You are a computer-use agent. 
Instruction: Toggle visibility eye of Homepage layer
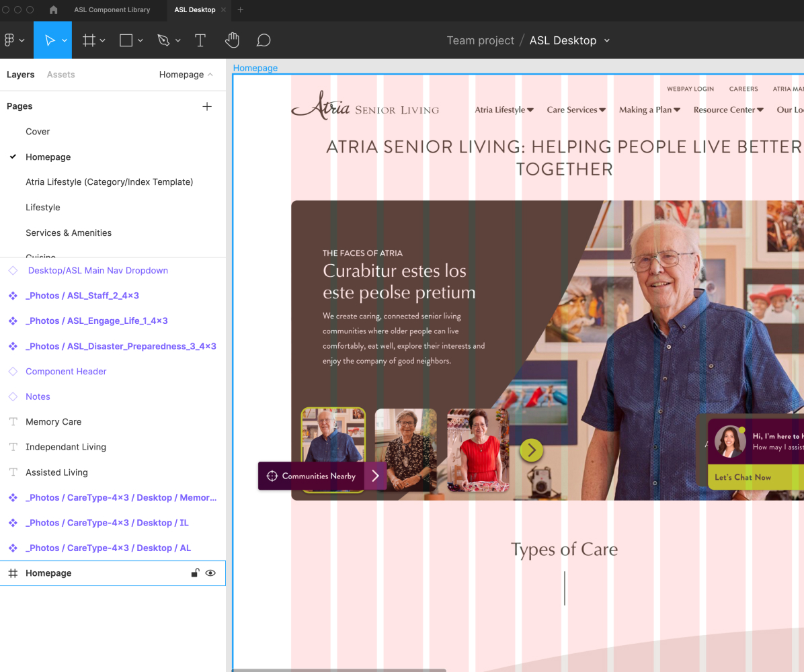point(210,573)
